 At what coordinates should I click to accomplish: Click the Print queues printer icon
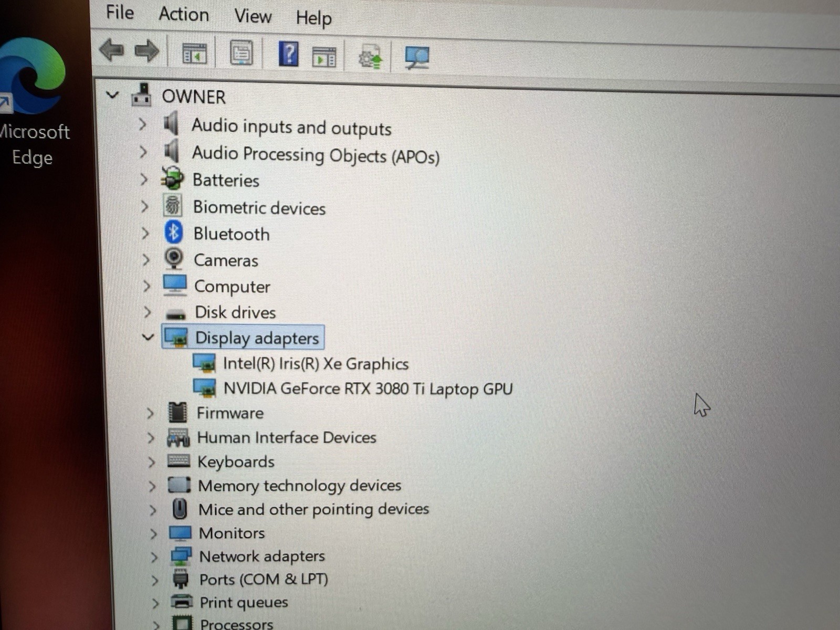click(182, 602)
